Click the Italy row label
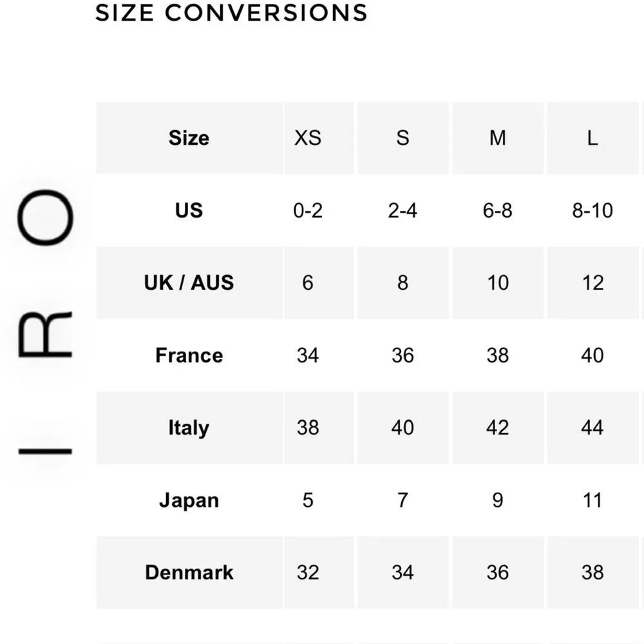 point(189,428)
